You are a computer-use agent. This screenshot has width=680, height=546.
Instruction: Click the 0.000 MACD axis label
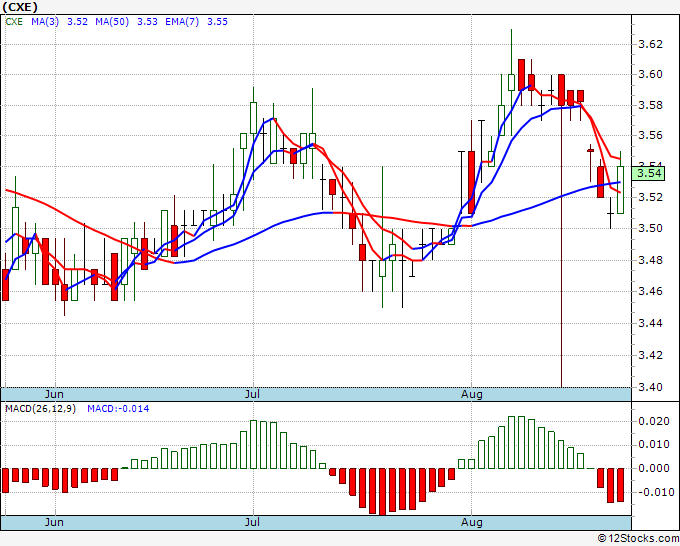(654, 468)
